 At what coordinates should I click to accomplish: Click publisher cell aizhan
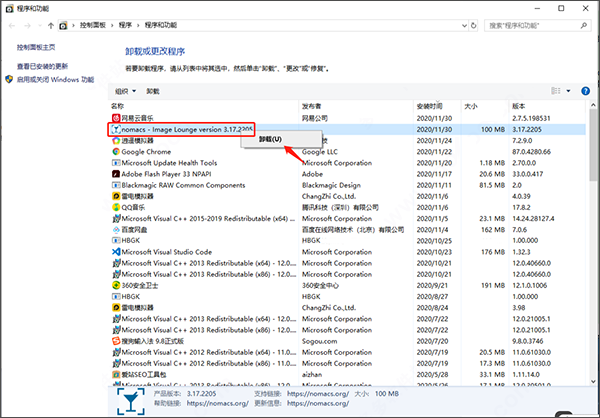[312, 374]
